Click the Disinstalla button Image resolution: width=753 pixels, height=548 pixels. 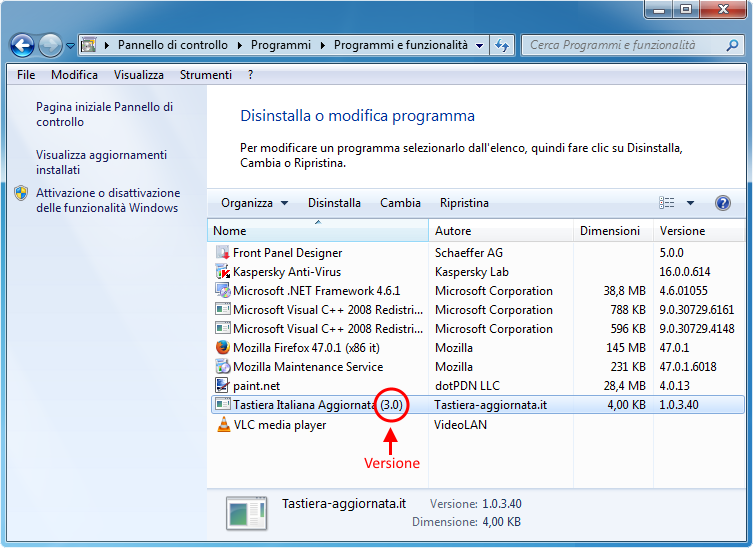pos(334,203)
